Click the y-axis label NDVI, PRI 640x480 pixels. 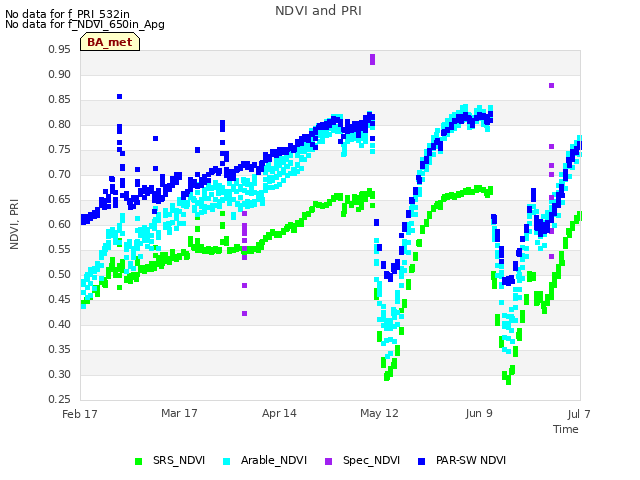point(14,224)
